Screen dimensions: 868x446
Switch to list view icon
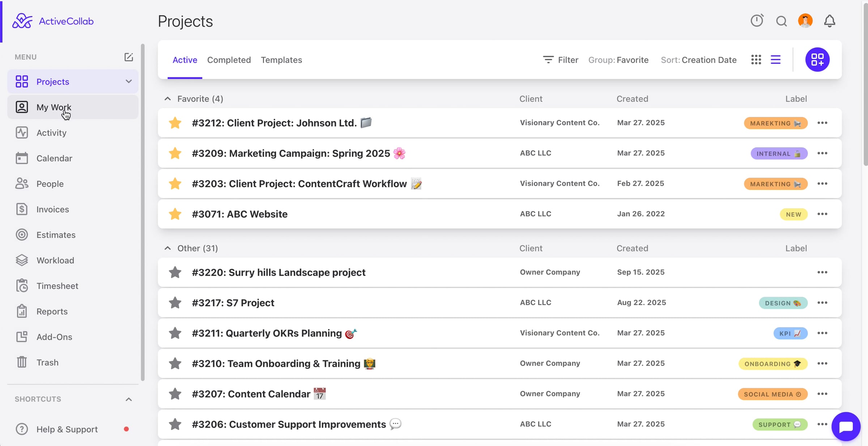(x=776, y=60)
